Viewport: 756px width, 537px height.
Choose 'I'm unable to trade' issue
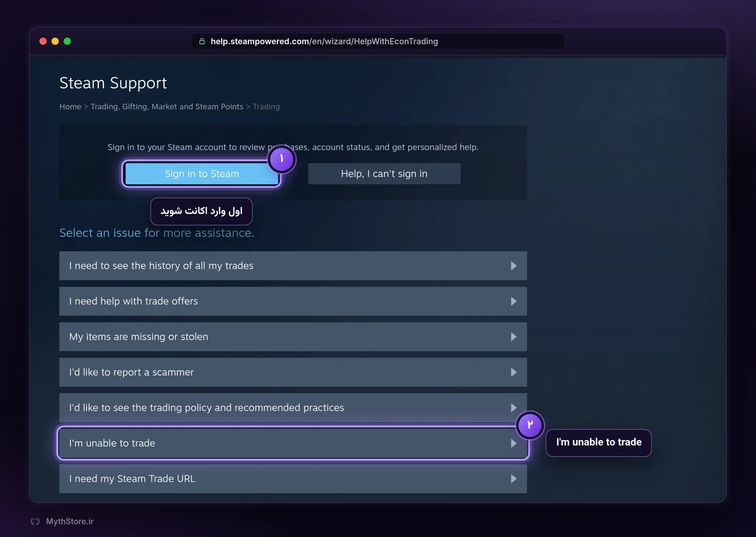click(293, 443)
